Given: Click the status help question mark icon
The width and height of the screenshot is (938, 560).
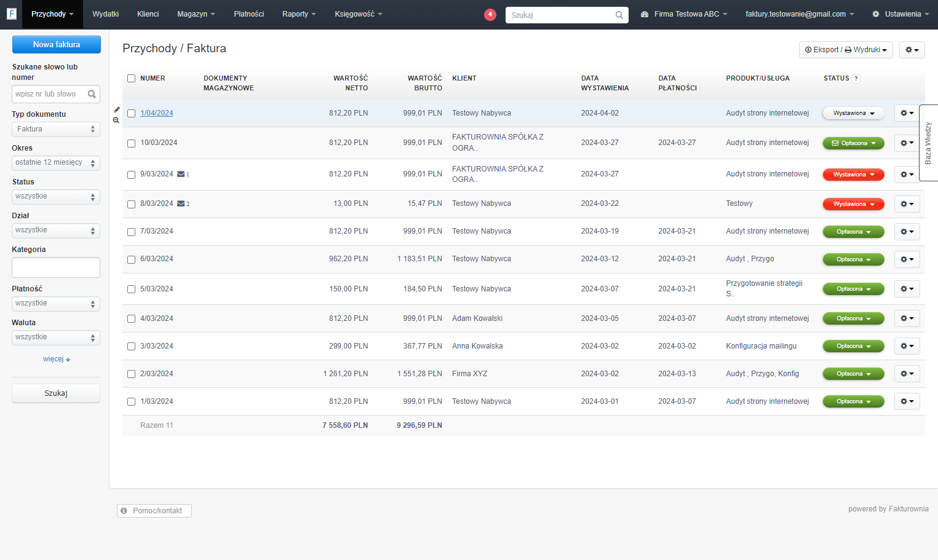Looking at the screenshot, I should (856, 78).
